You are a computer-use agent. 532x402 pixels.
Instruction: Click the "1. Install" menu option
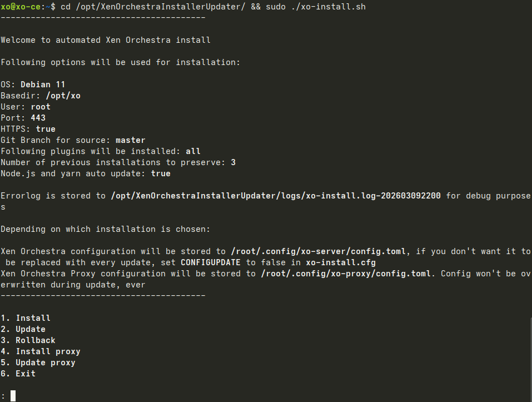click(26, 318)
